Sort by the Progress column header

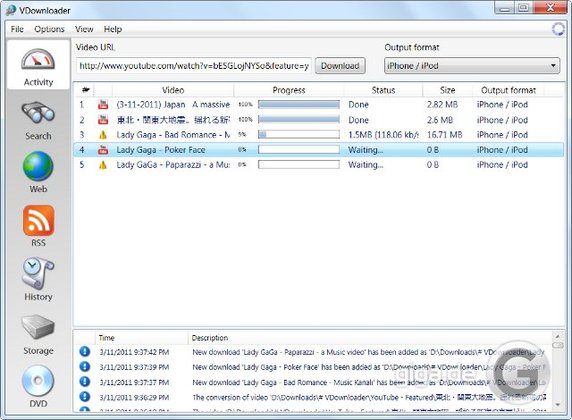tap(289, 90)
